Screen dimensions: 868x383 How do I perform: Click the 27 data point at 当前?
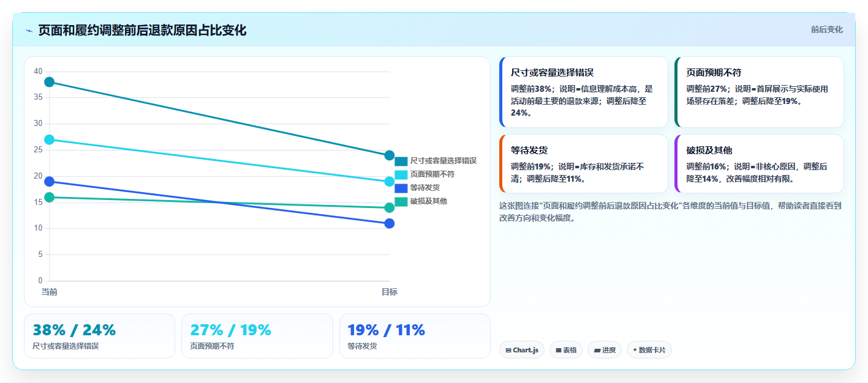[50, 139]
